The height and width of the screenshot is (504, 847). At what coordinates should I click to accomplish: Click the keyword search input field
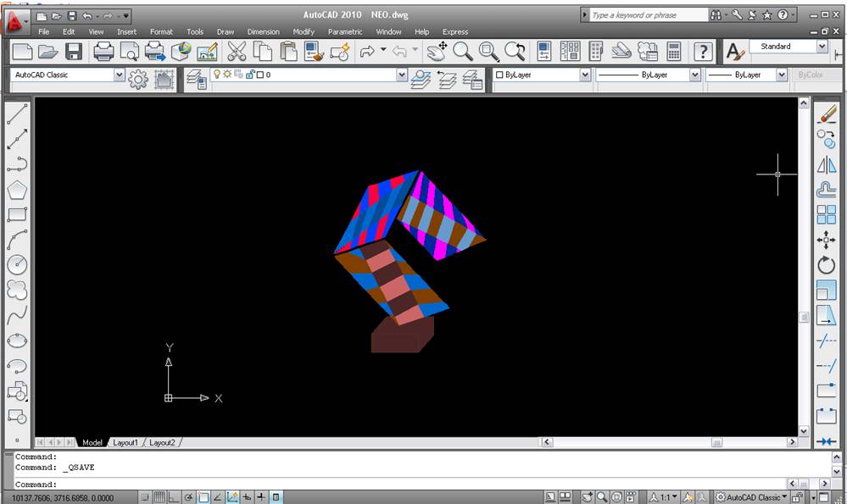pyautogui.click(x=649, y=15)
